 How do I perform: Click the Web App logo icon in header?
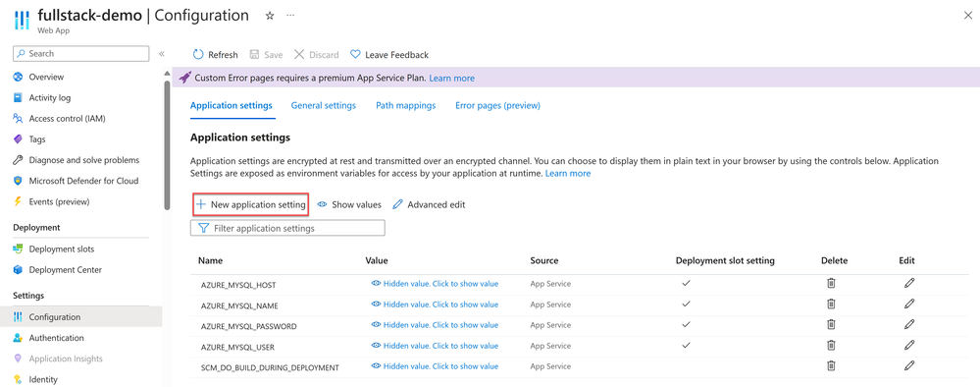point(22,20)
